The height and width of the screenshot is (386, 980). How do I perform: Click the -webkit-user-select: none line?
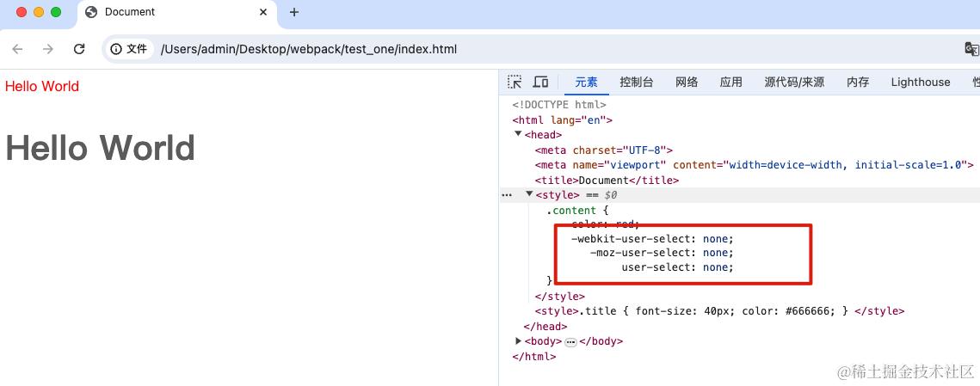(652, 239)
